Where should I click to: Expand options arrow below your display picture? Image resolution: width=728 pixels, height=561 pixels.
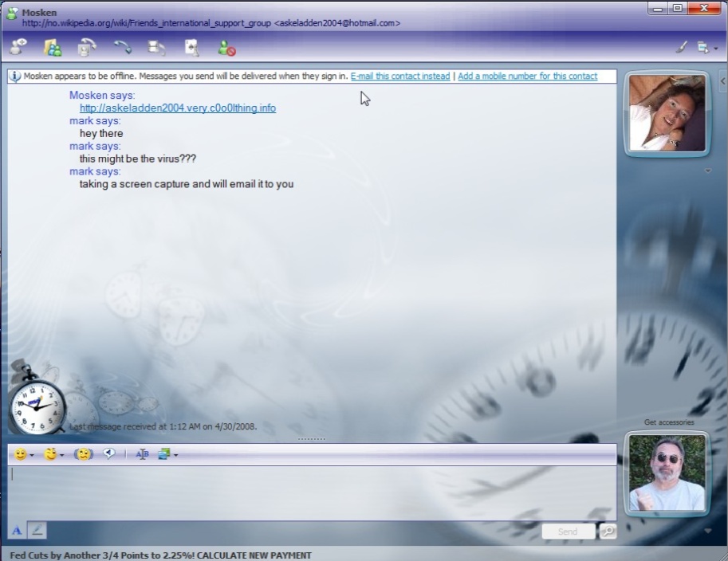coord(707,531)
